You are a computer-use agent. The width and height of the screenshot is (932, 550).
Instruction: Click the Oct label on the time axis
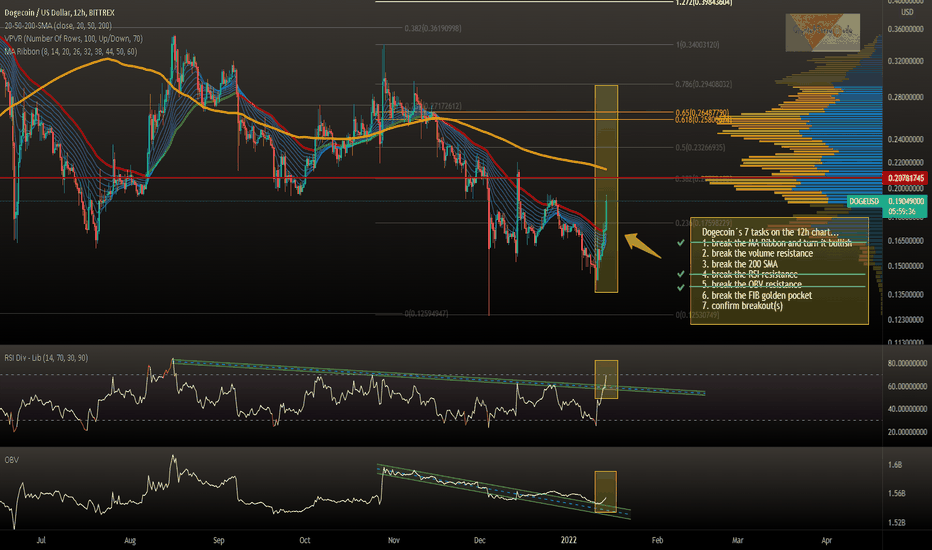tap(305, 540)
